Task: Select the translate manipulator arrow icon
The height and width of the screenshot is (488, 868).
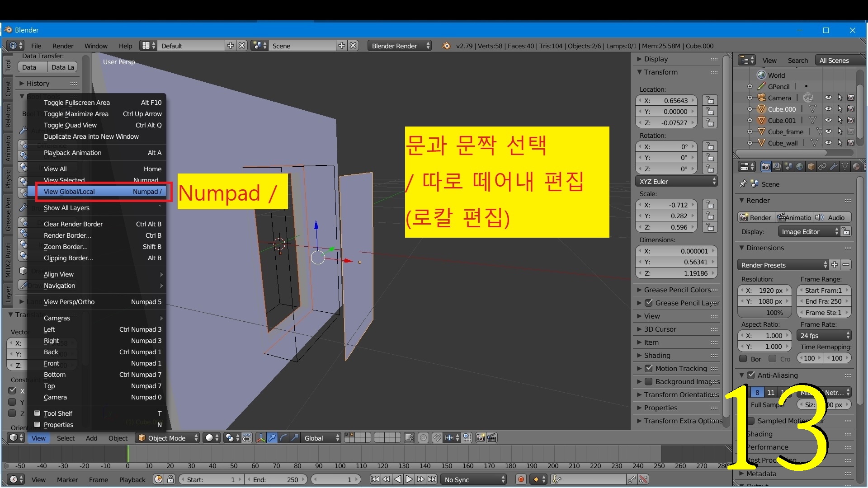Action: 272,438
